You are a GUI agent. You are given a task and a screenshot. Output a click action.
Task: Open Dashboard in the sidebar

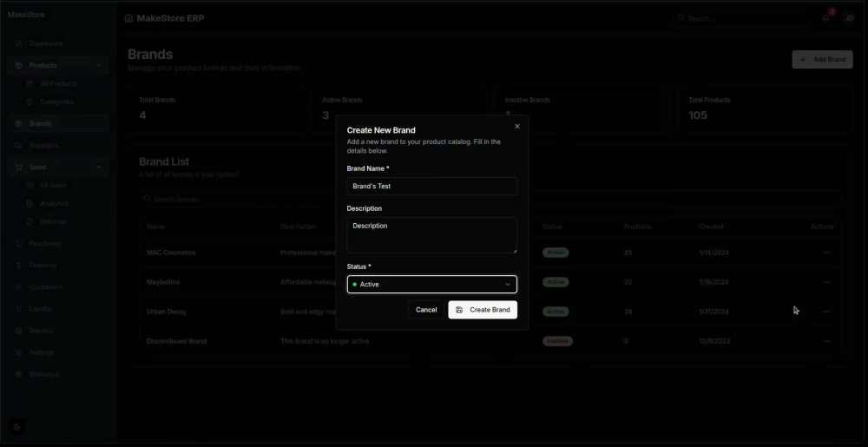pos(58,43)
